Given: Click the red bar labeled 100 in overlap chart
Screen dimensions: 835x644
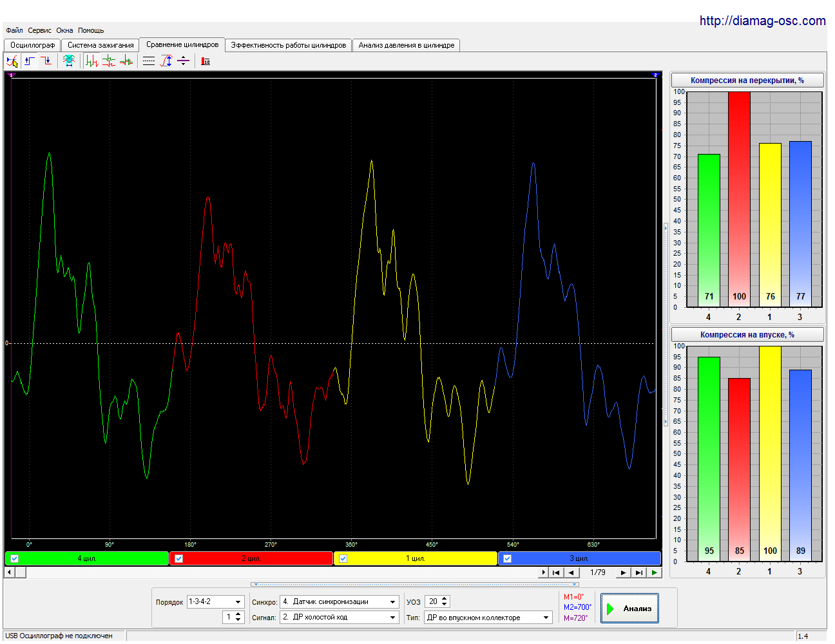Looking at the screenshot, I should point(739,200).
